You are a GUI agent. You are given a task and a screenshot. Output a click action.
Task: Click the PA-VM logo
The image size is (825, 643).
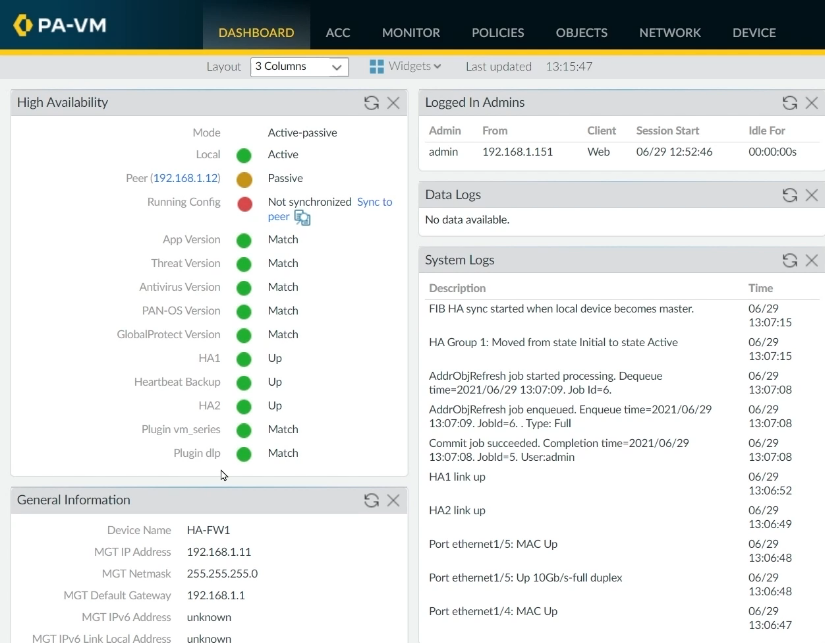click(60, 25)
